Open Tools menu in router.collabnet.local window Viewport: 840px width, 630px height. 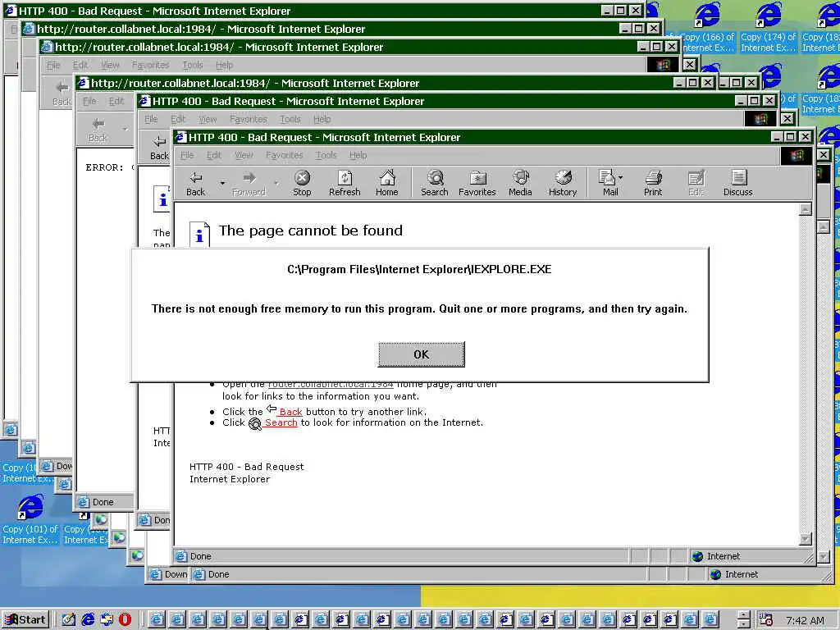(192, 66)
